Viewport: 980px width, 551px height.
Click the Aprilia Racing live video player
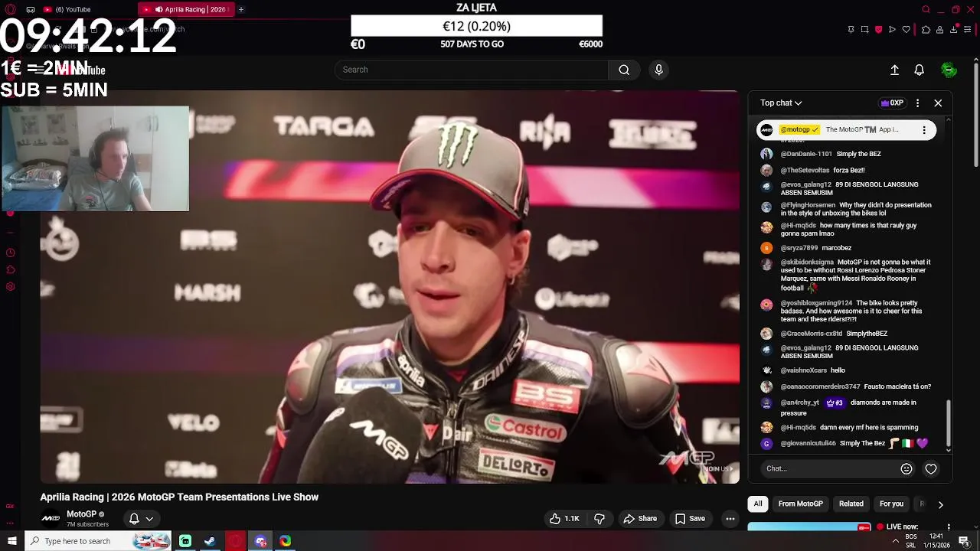[390, 287]
